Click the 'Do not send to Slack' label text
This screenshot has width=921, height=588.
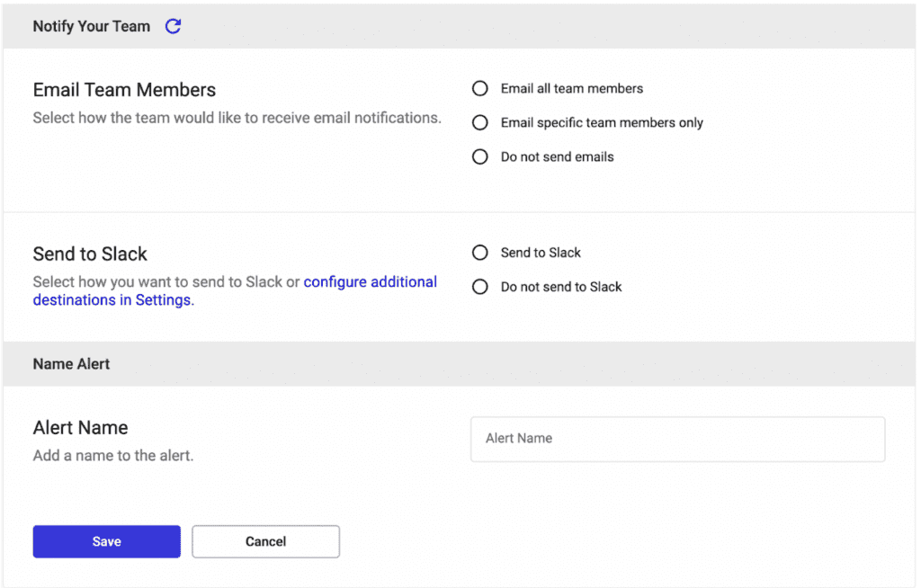pos(561,287)
